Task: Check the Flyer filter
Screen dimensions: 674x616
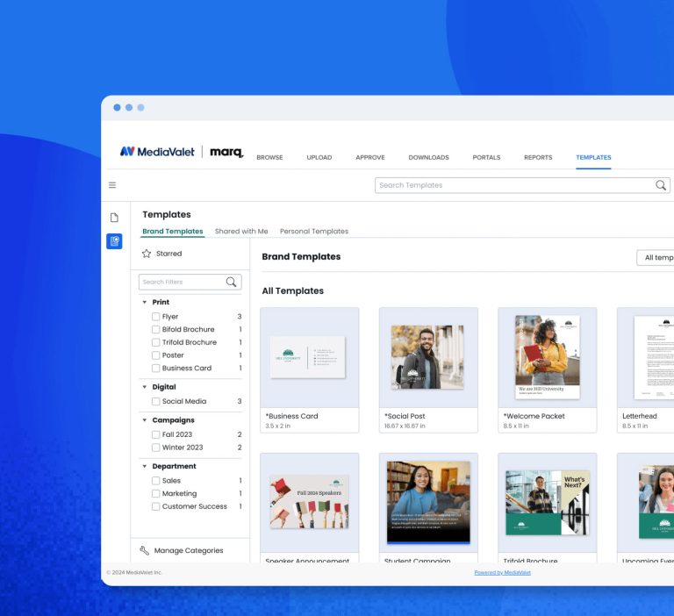Action: pyautogui.click(x=155, y=317)
